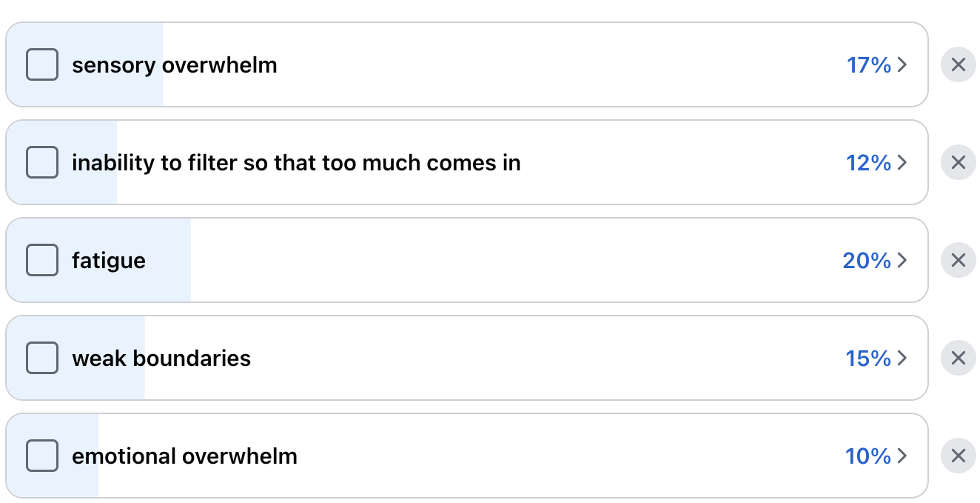Delete the fatigue option
This screenshot has width=980, height=503.
(x=958, y=260)
